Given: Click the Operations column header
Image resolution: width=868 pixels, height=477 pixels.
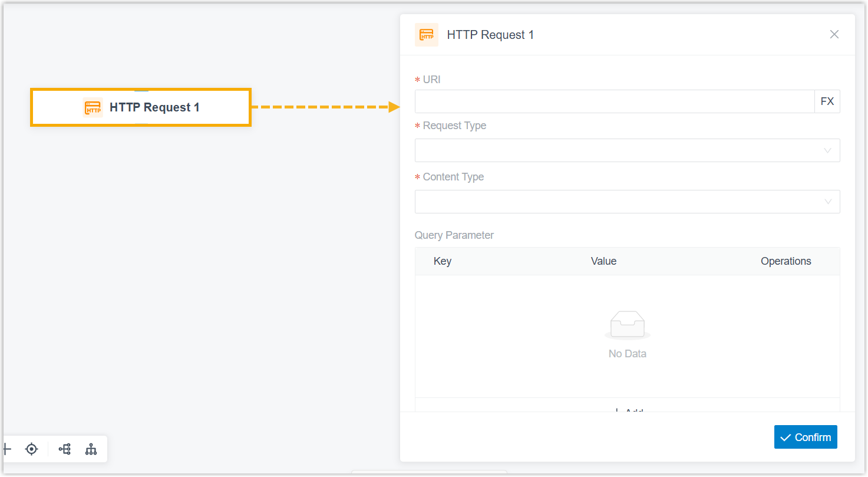Looking at the screenshot, I should [786, 261].
